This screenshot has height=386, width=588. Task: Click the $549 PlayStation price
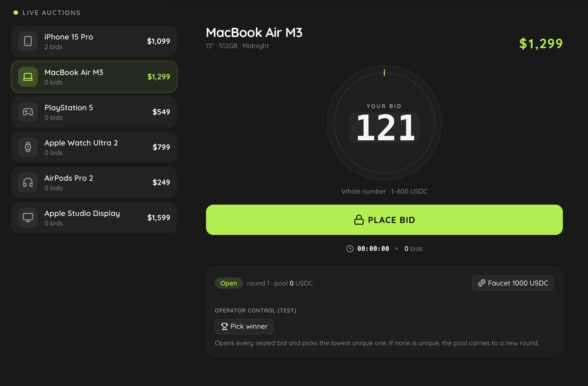161,112
